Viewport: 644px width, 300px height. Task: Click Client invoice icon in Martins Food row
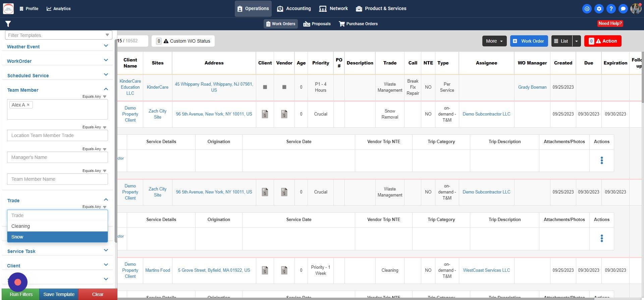[265, 270]
